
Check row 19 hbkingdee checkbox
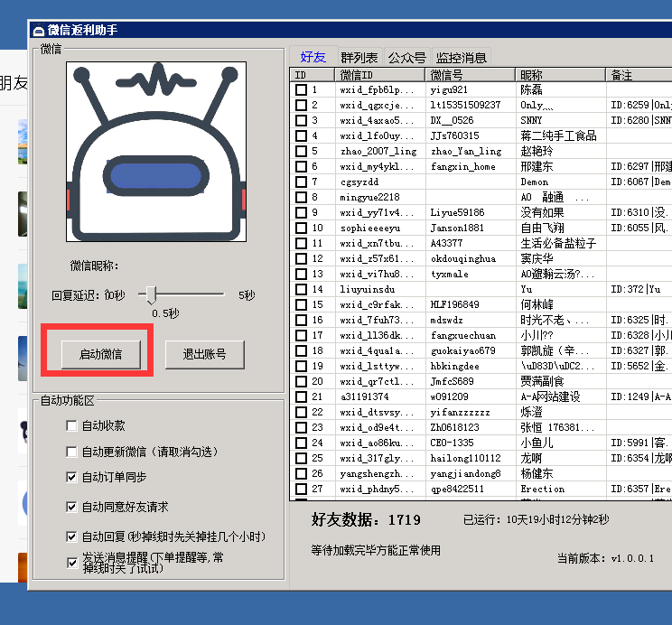pos(302,366)
